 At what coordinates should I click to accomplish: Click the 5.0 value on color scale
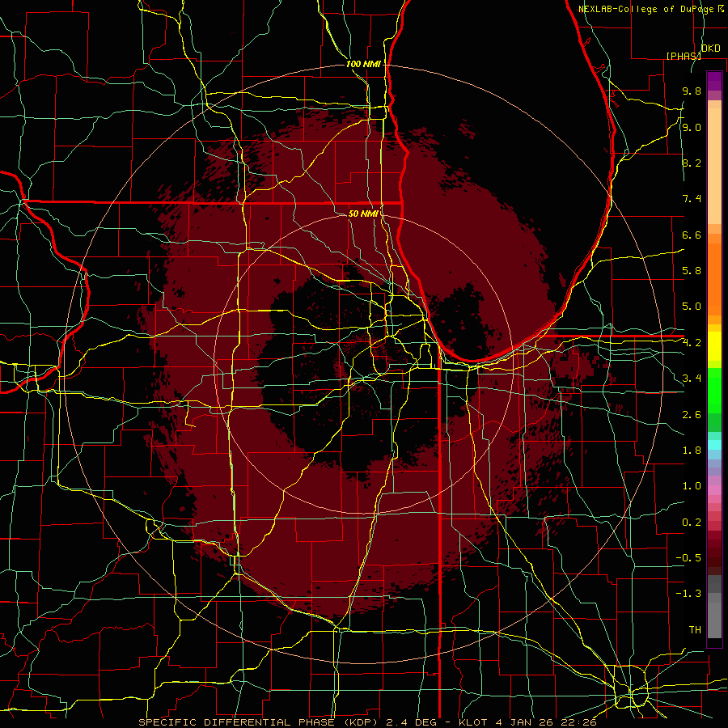pyautogui.click(x=692, y=307)
